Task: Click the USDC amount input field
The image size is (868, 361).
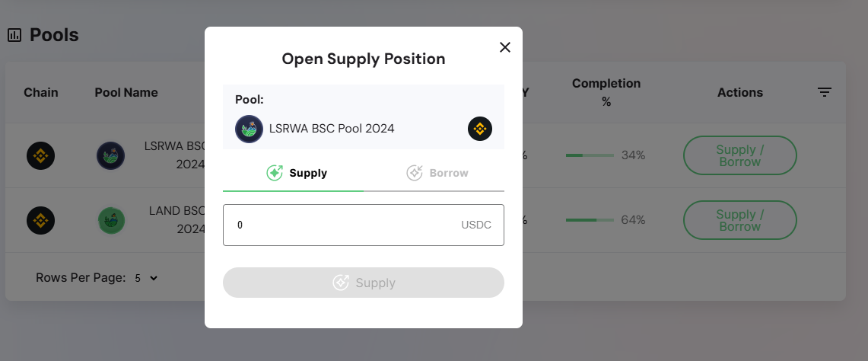Action: [x=346, y=225]
